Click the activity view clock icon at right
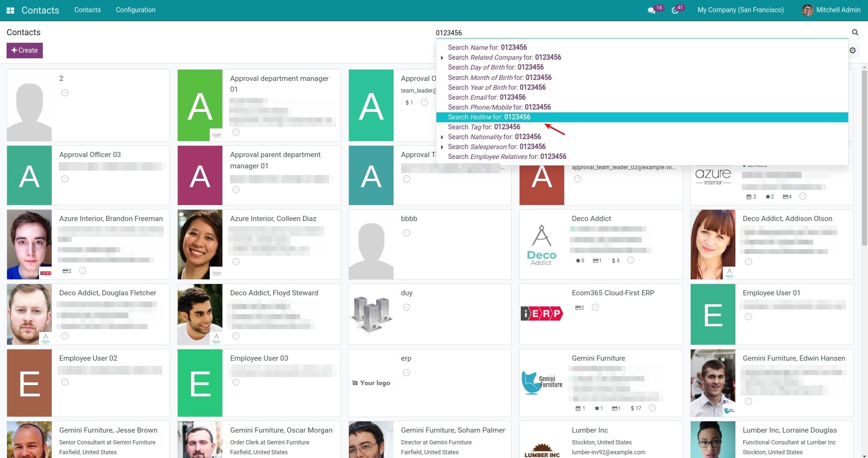The height and width of the screenshot is (458, 868). [x=852, y=50]
